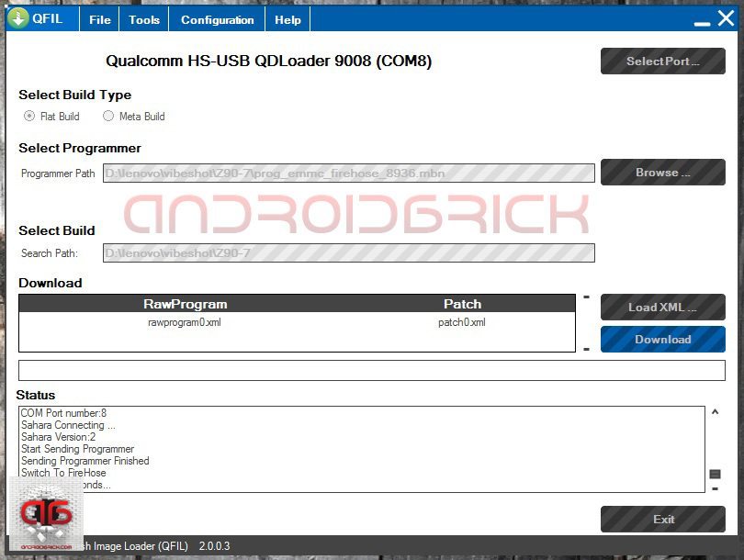Click the upper dash beside the Patch column

(x=586, y=297)
